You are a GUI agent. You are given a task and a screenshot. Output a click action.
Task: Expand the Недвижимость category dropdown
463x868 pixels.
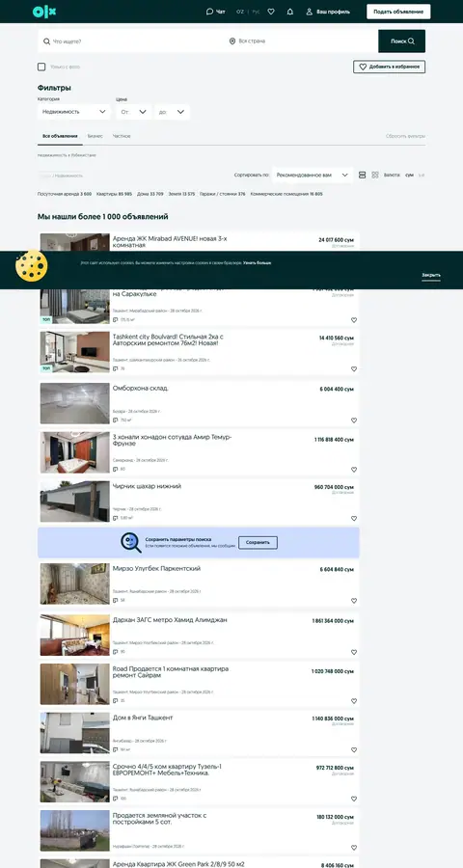click(74, 112)
